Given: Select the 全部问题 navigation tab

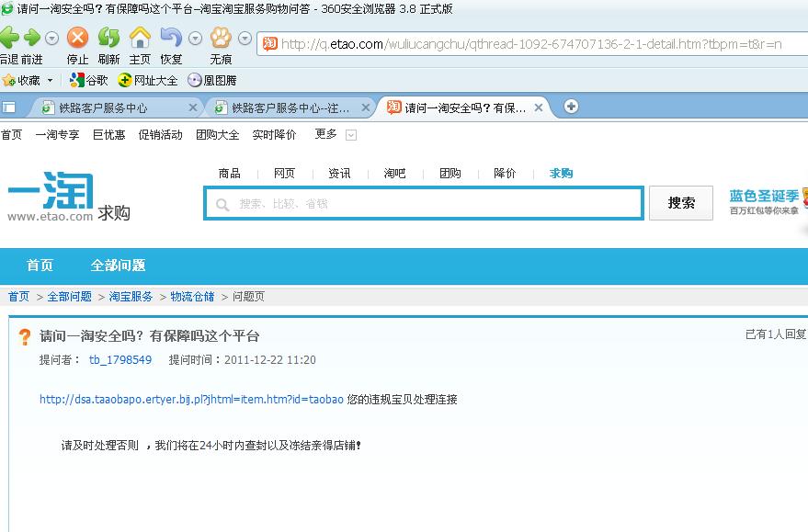Looking at the screenshot, I should pos(118,266).
